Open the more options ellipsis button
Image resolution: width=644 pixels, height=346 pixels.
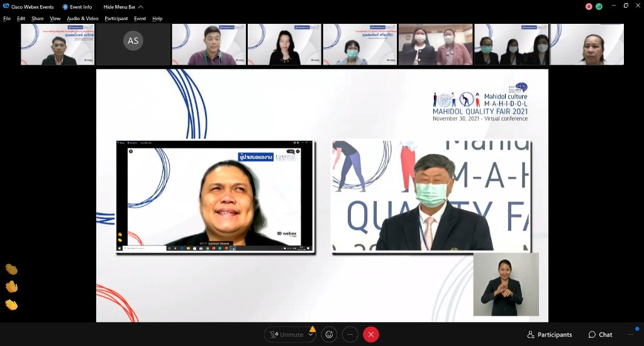350,335
